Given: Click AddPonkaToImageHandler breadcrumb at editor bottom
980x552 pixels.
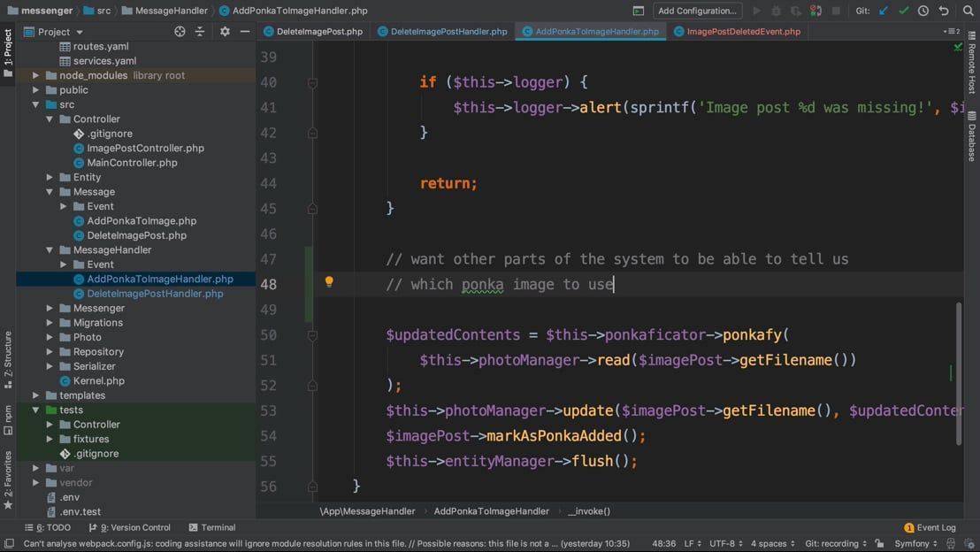Looking at the screenshot, I should click(491, 510).
